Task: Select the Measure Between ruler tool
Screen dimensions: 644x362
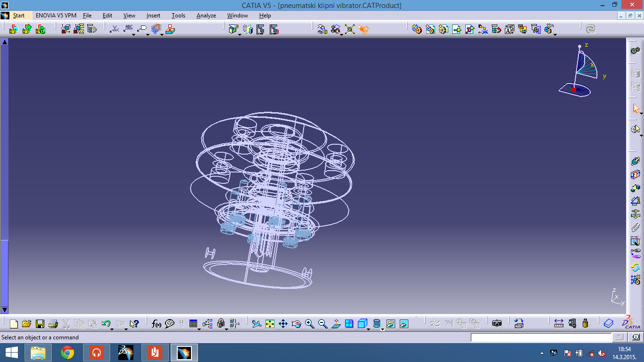Action: pyautogui.click(x=559, y=323)
